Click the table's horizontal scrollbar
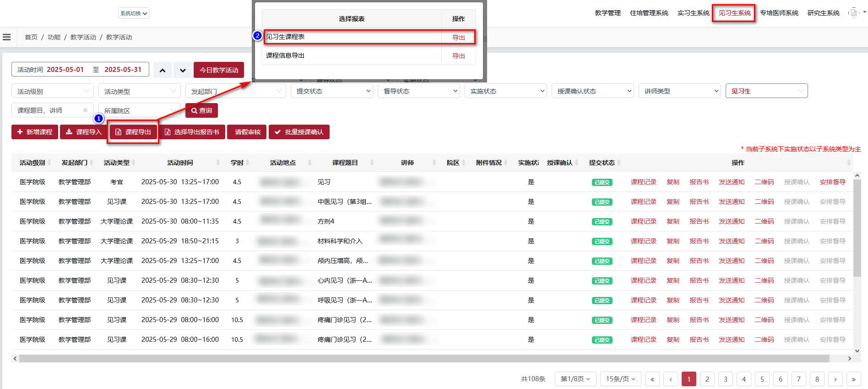This screenshot has width=868, height=389. (x=424, y=358)
